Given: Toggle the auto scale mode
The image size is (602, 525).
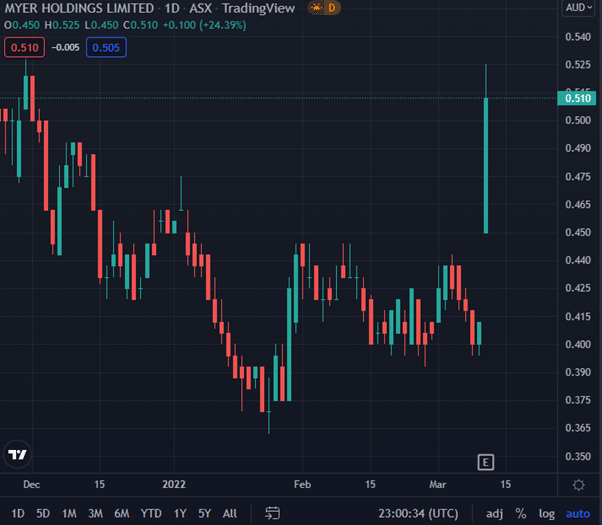Looking at the screenshot, I should [578, 513].
